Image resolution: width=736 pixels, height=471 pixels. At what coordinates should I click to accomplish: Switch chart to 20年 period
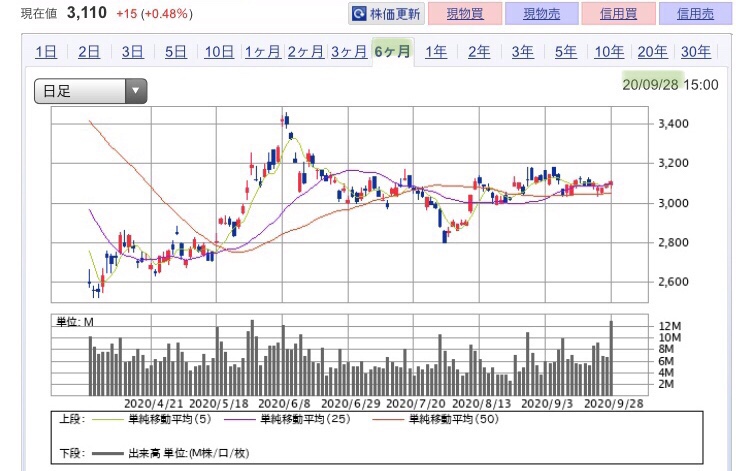[x=652, y=52]
